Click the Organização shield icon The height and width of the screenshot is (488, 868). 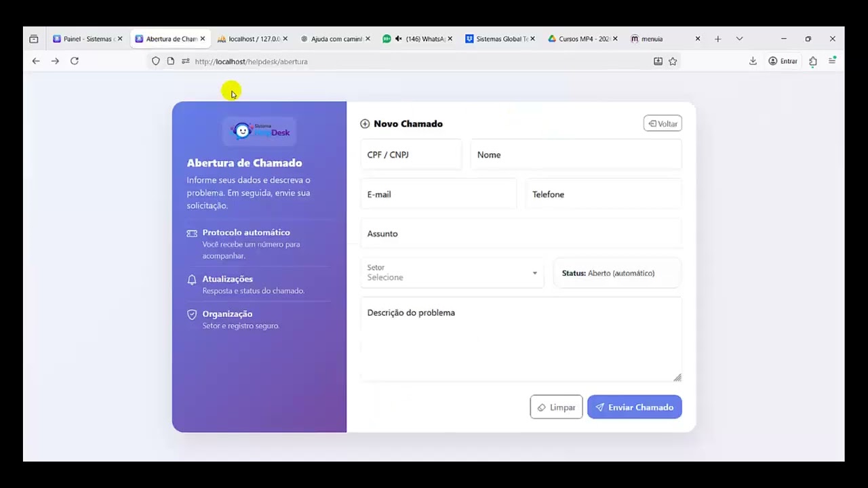tap(192, 314)
